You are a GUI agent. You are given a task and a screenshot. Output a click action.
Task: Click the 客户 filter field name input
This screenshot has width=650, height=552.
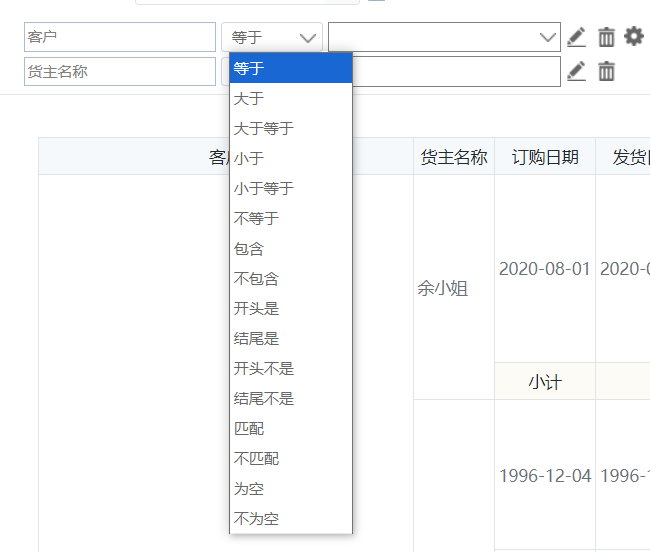(119, 37)
